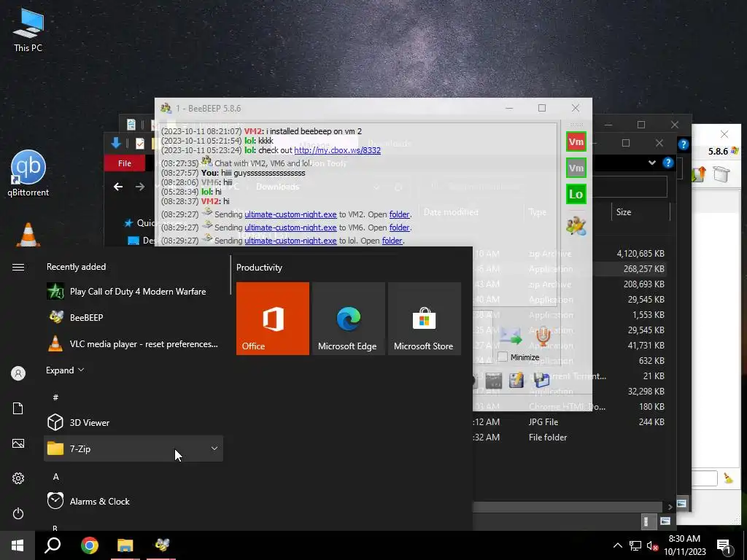Viewport: 747px width, 560px height.
Task: Click the File tab in File Explorer
Action: pos(125,163)
